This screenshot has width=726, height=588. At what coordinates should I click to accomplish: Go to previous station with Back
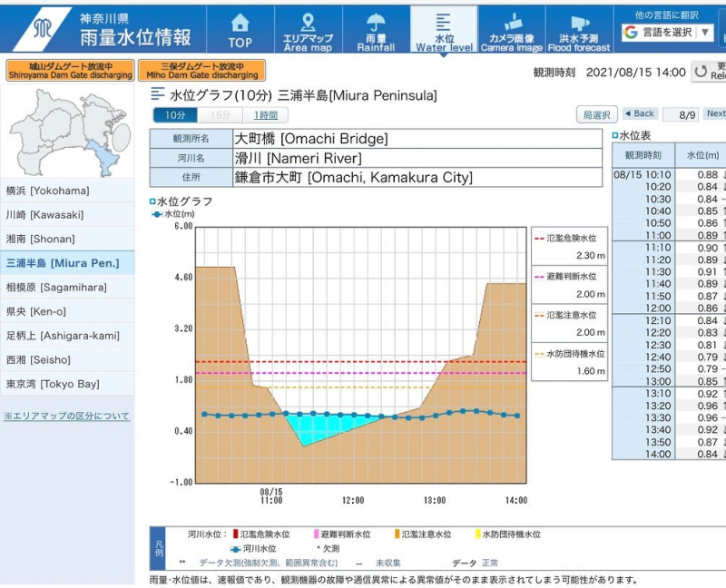tap(640, 114)
